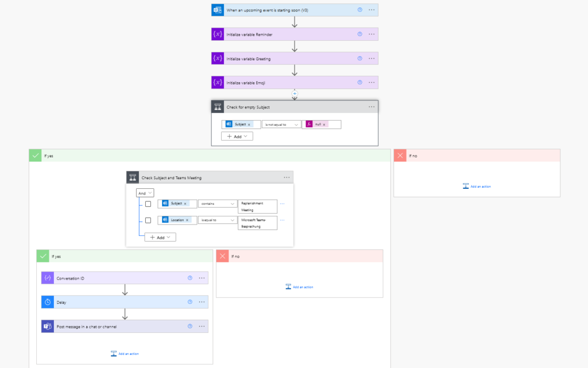Click the insert step plus icon below Initialize variable Emoji
The width and height of the screenshot is (588, 368).
click(295, 94)
